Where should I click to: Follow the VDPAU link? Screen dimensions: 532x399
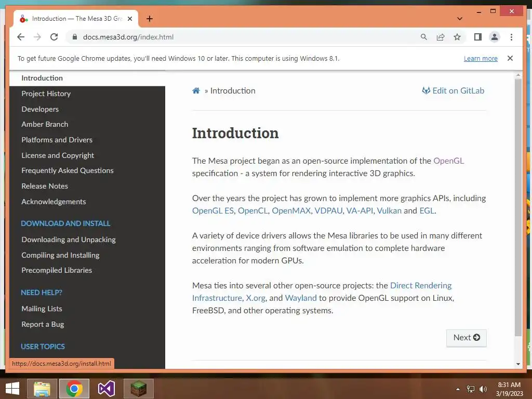click(x=328, y=211)
